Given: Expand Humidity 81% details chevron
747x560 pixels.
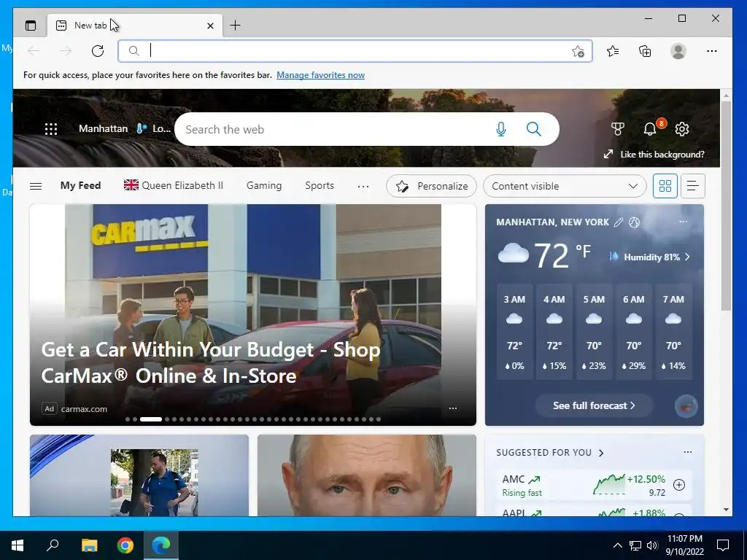Looking at the screenshot, I should pos(687,257).
